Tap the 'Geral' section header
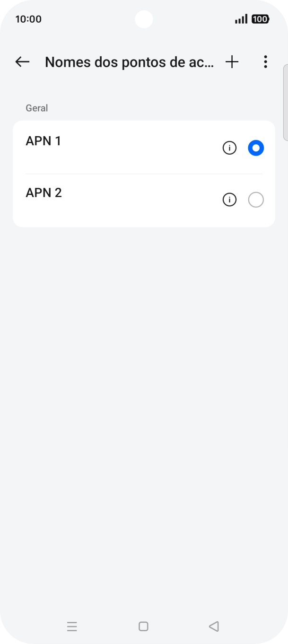 (37, 108)
